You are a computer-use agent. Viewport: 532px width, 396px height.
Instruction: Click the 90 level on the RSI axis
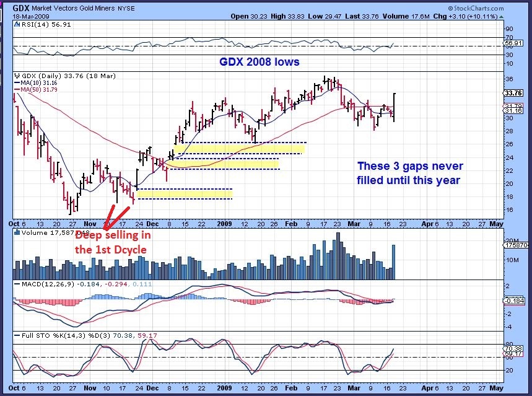point(509,29)
